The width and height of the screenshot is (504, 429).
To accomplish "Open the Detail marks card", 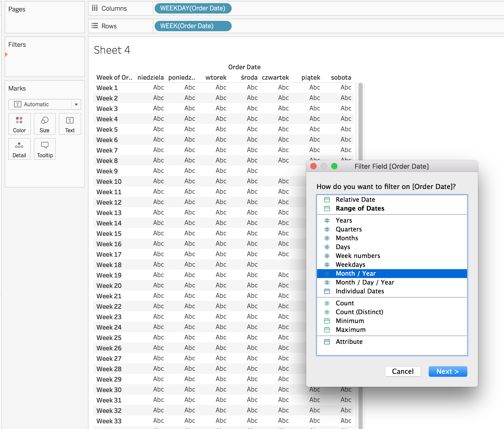I will click(19, 149).
